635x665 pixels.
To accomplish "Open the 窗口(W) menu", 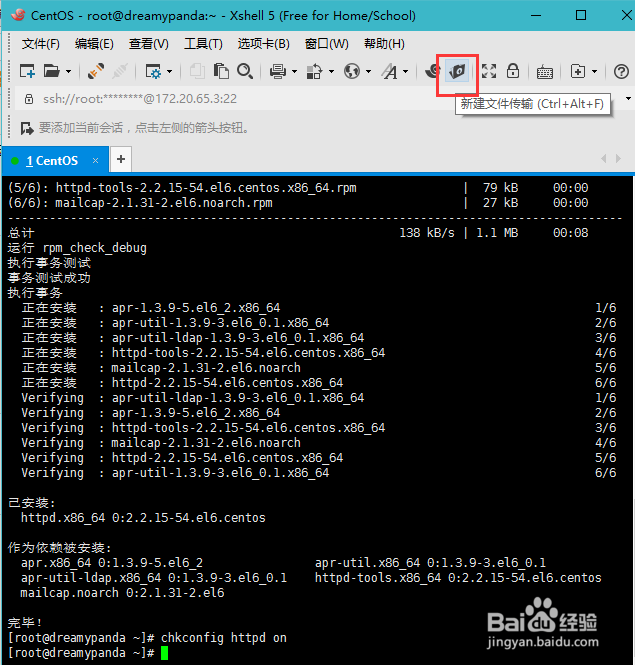I will pyautogui.click(x=327, y=44).
